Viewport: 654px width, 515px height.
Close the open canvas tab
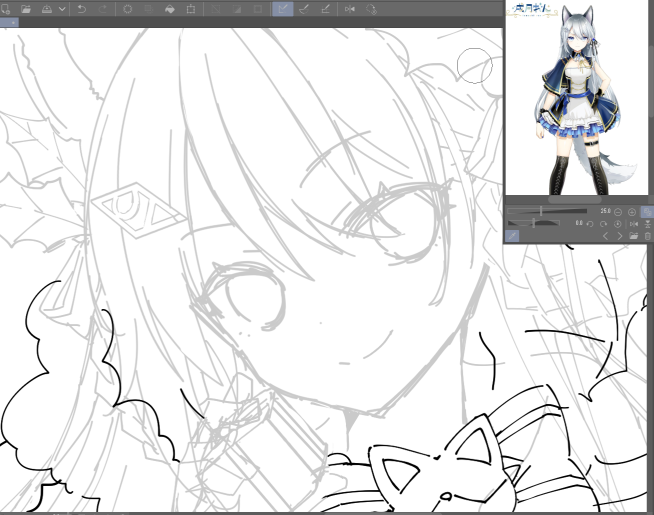click(13, 23)
